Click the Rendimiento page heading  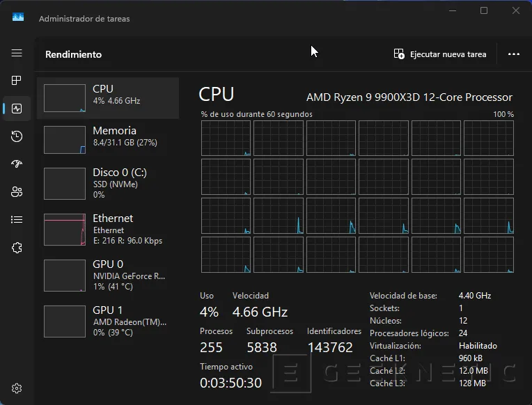pyautogui.click(x=73, y=54)
